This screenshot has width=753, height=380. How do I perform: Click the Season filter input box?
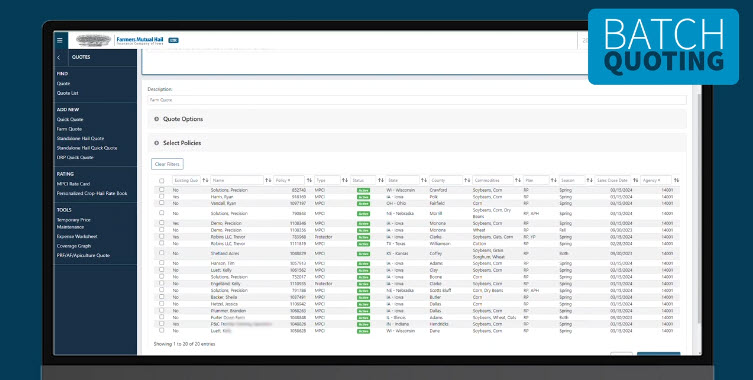point(572,180)
